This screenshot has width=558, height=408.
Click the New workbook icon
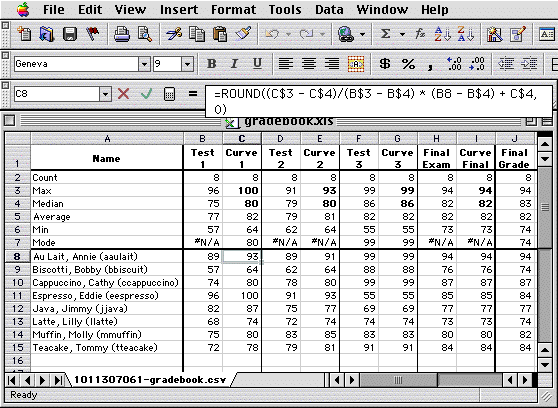point(24,34)
